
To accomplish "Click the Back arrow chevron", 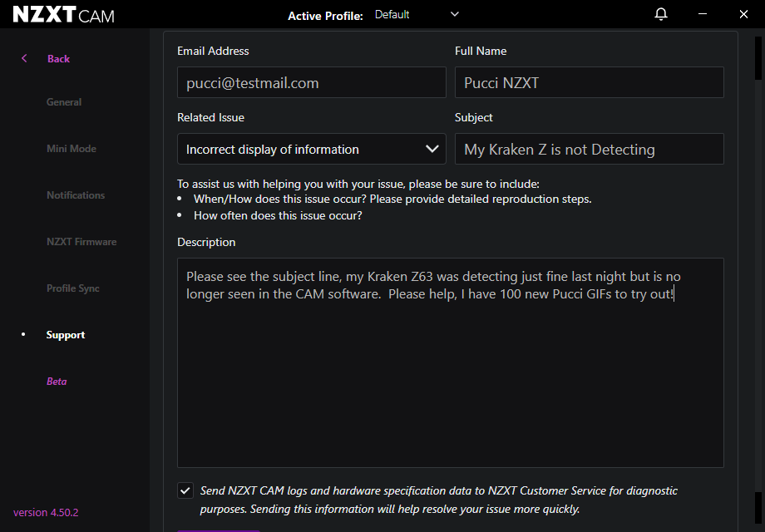I will coord(24,58).
